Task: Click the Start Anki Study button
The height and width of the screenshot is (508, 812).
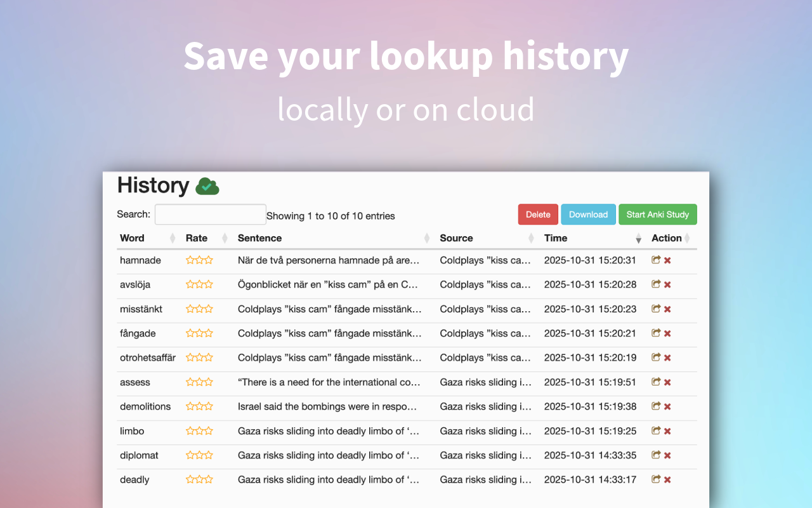Action: pos(657,215)
